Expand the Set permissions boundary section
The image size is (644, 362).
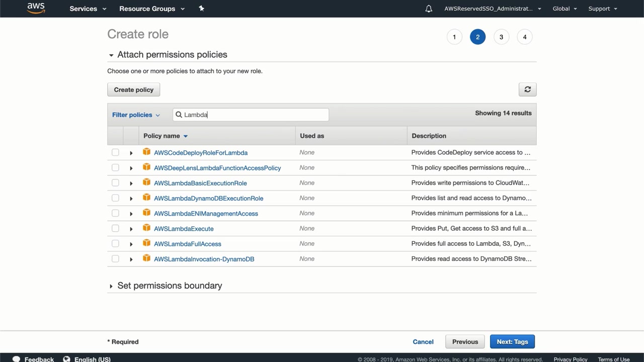111,286
